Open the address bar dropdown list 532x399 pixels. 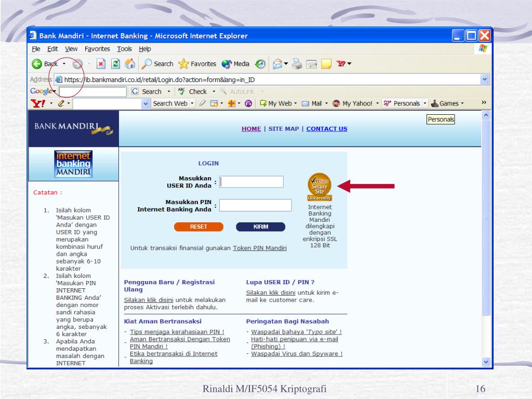coord(485,79)
